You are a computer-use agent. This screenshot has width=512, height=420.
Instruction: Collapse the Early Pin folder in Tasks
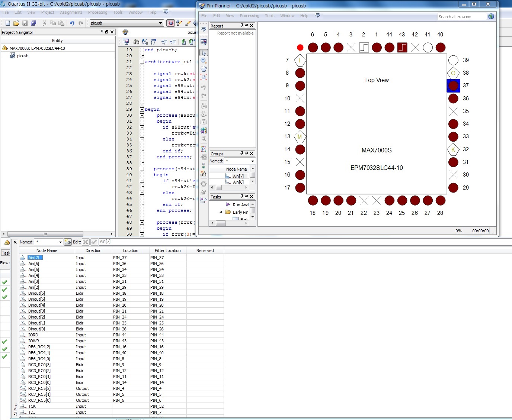(x=221, y=212)
